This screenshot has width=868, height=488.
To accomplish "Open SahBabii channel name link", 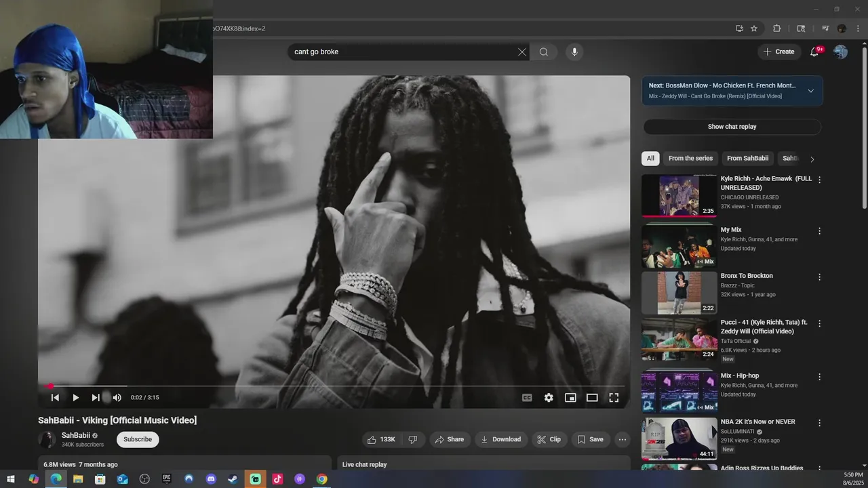I will [x=76, y=435].
